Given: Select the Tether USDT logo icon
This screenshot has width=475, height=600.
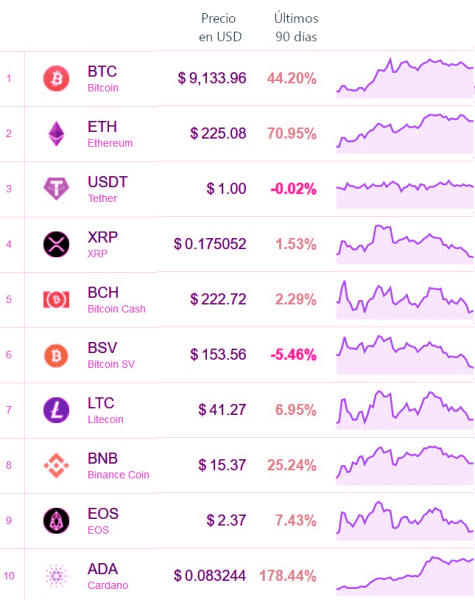Looking at the screenshot, I should [x=56, y=189].
